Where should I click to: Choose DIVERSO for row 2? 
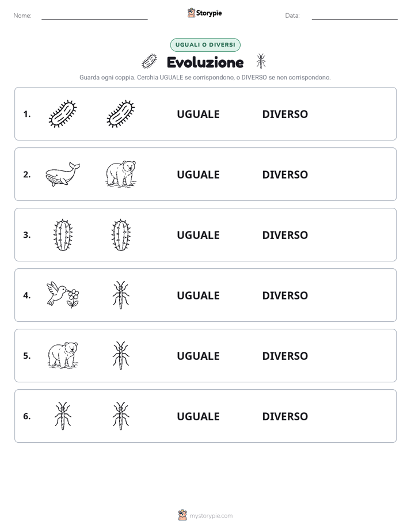tap(285, 174)
